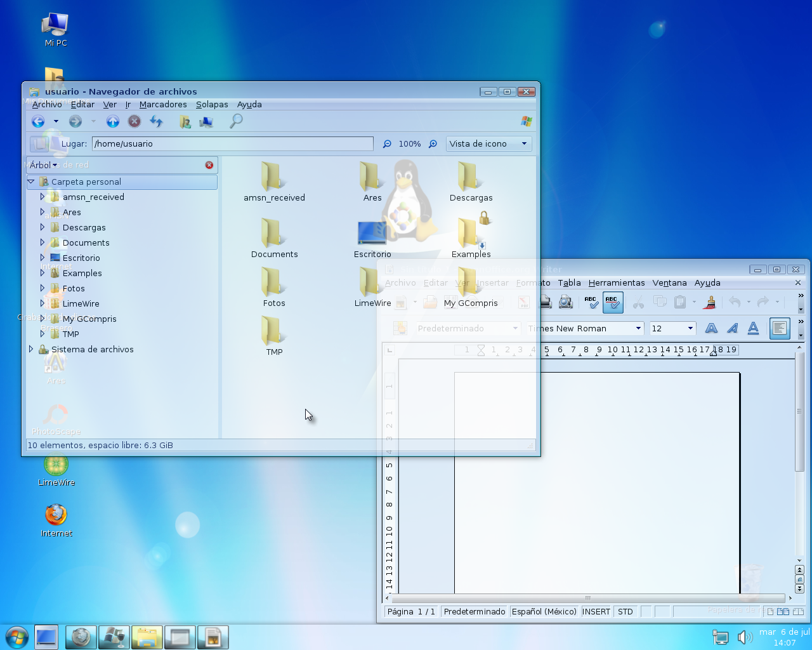Toggle Underline formatting in Writer
The height and width of the screenshot is (650, 812).
pyautogui.click(x=753, y=328)
